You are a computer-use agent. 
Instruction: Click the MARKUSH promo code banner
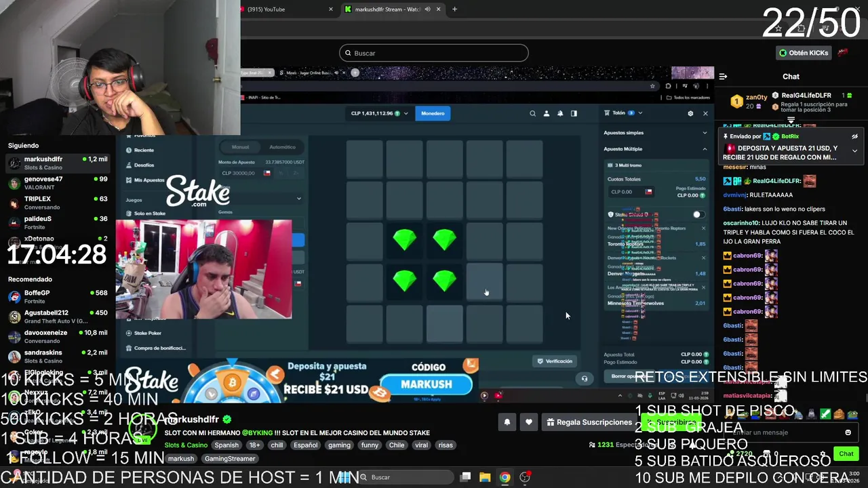coord(426,384)
